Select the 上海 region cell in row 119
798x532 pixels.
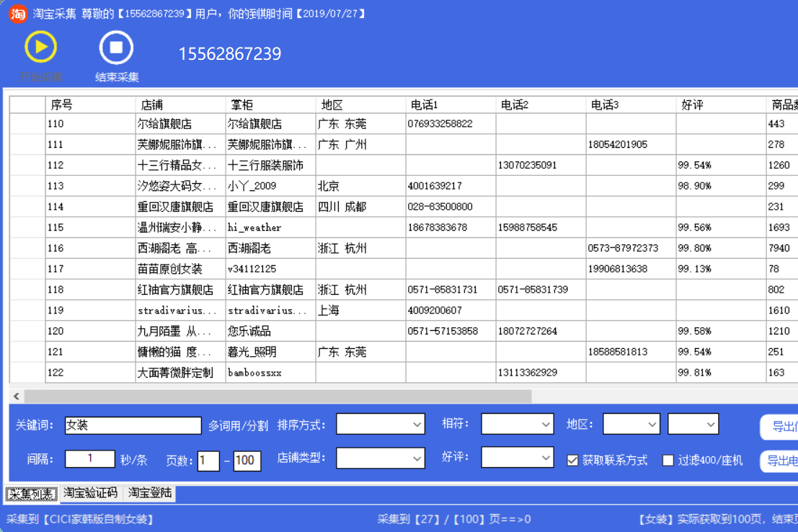[360, 311]
